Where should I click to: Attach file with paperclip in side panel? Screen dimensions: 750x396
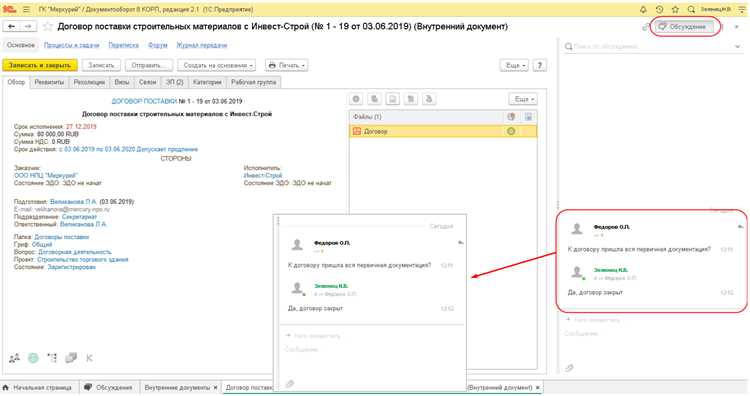pos(569,368)
